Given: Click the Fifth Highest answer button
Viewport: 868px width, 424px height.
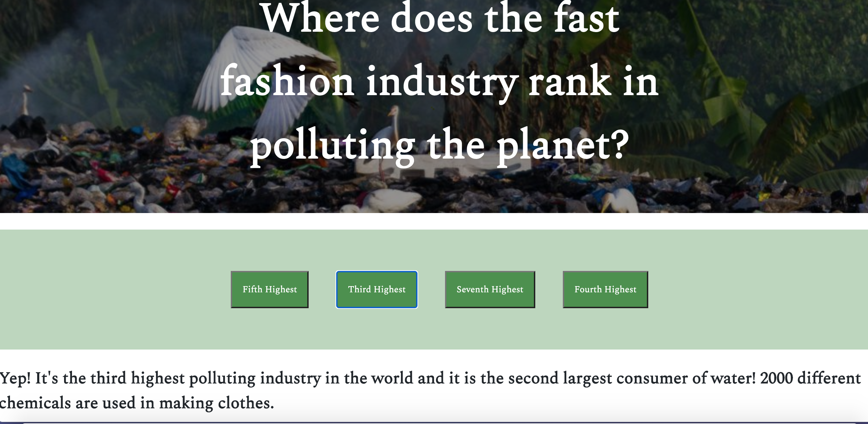Looking at the screenshot, I should pos(269,289).
